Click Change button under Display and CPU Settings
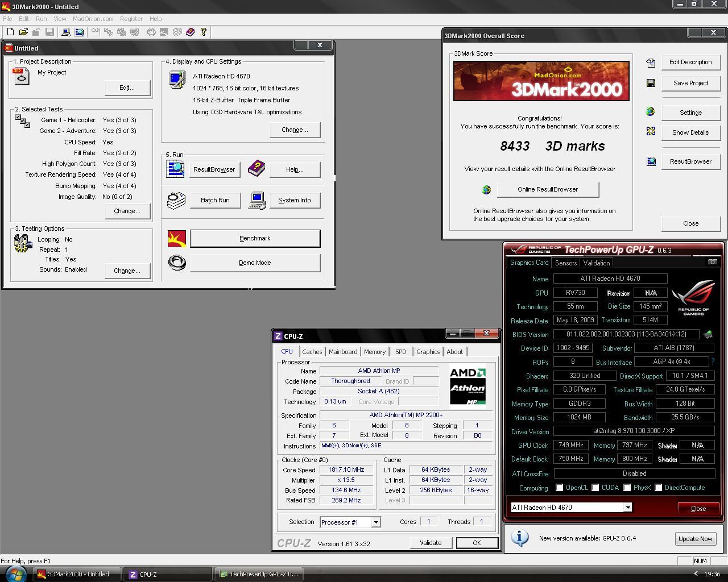728x582 pixels. click(295, 130)
